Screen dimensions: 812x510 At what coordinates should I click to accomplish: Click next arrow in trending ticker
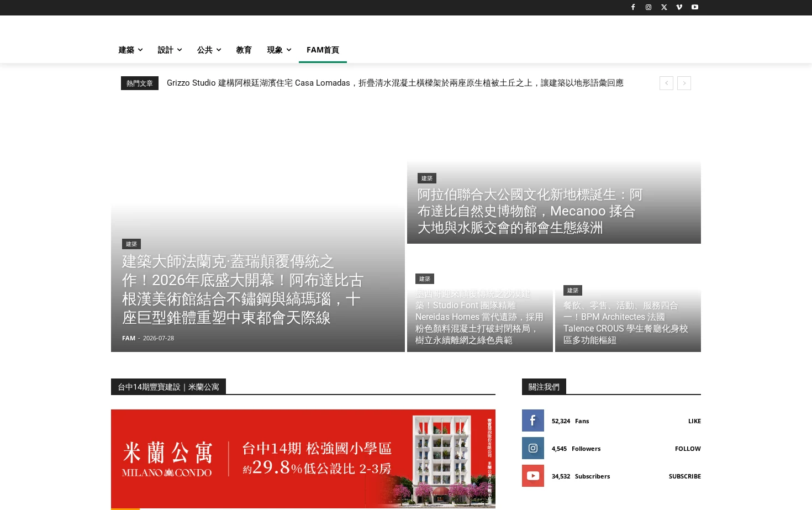click(x=684, y=83)
